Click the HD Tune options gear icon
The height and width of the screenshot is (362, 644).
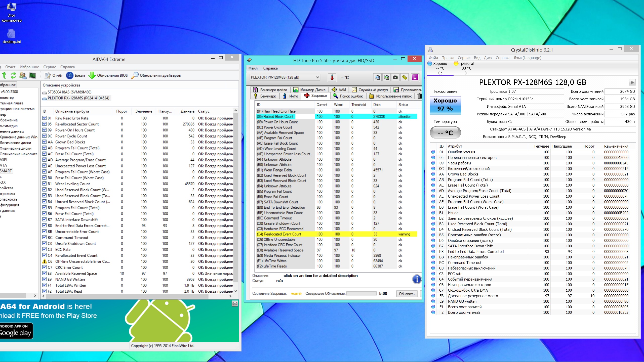(405, 77)
